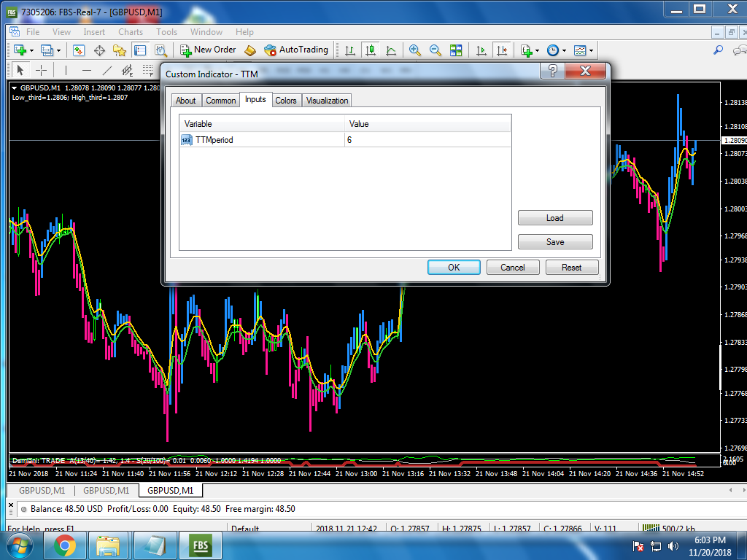
Task: Open the Indicators list icon
Action: click(x=526, y=50)
